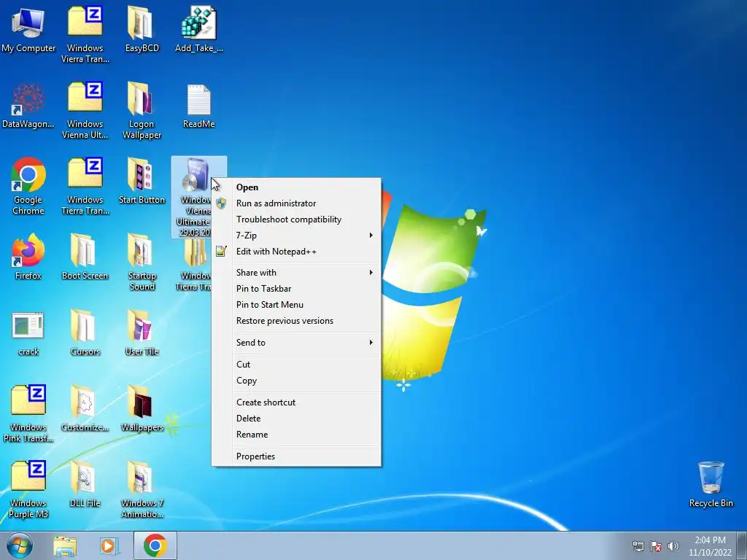The image size is (747, 560).
Task: Choose Cut in the context menu
Action: point(296,365)
